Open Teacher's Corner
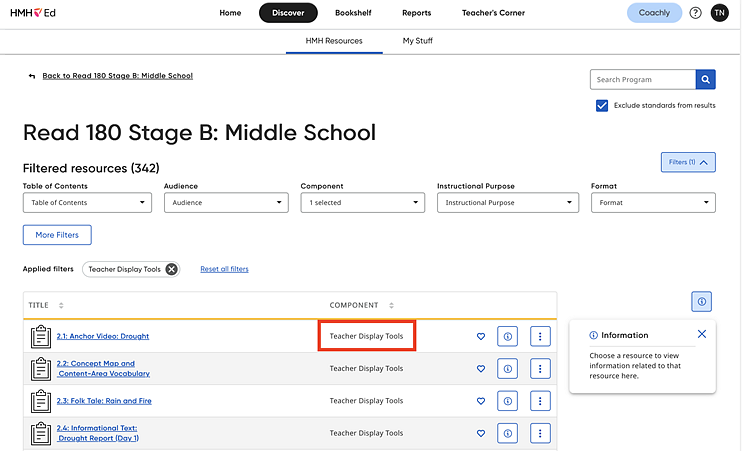The image size is (742, 451). coord(493,13)
